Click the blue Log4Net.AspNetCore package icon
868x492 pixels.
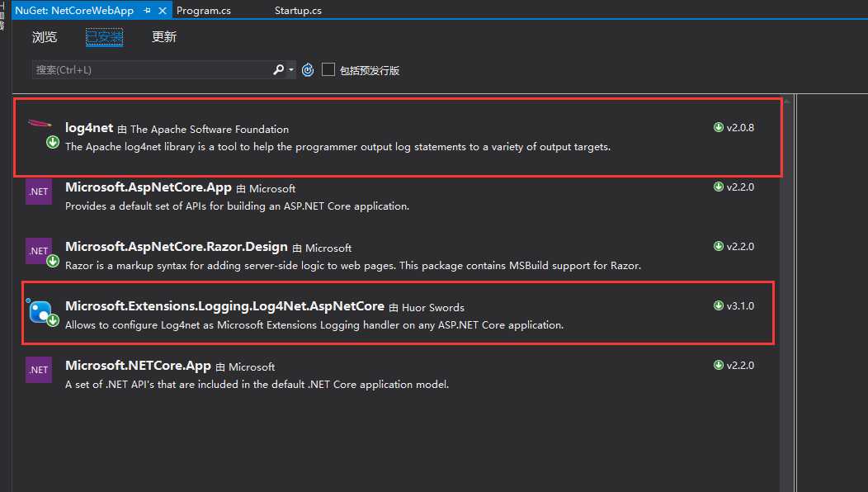coord(40,311)
